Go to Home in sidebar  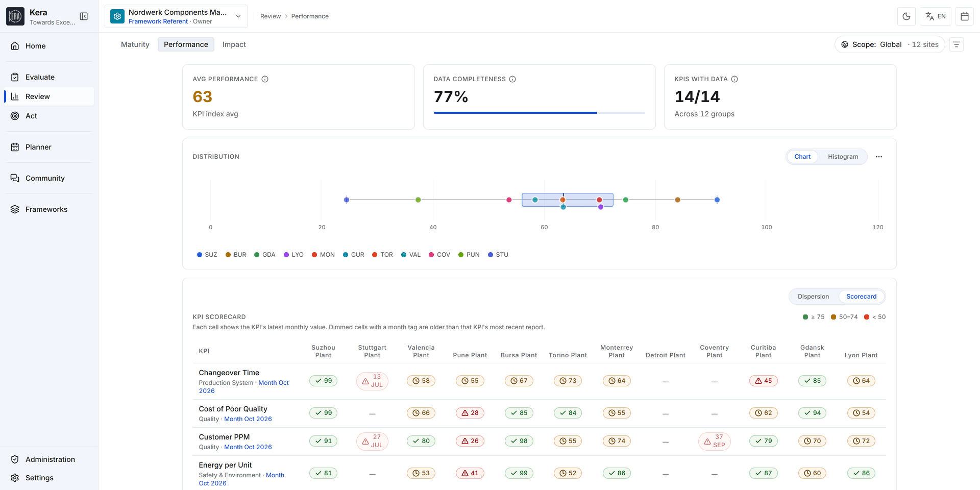[49, 46]
